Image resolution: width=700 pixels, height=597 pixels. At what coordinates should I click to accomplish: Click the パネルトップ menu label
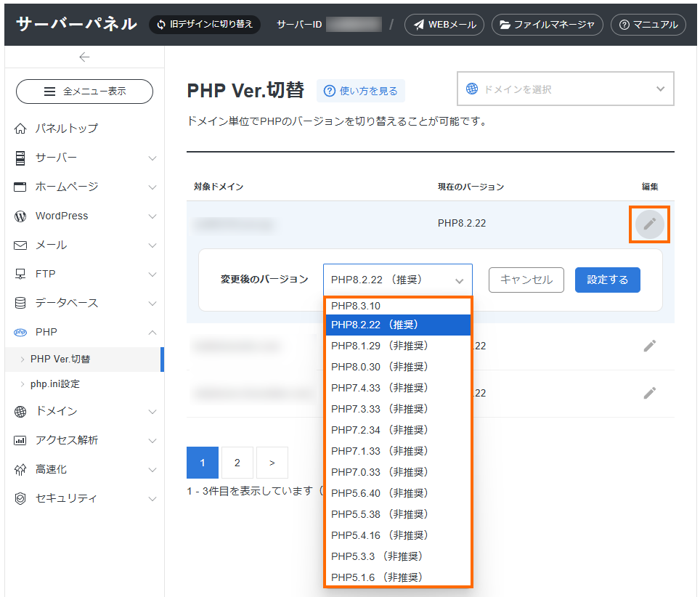click(67, 129)
